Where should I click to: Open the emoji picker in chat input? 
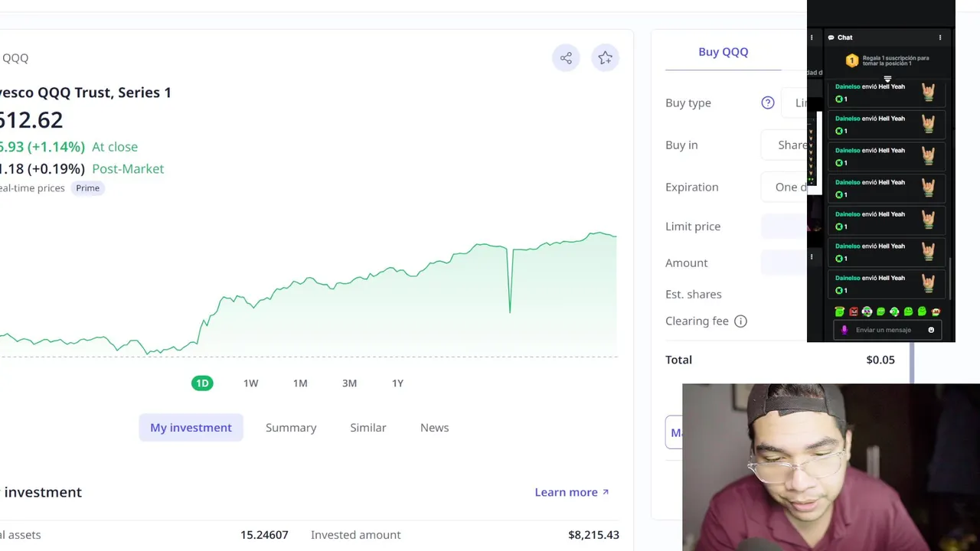click(x=931, y=330)
